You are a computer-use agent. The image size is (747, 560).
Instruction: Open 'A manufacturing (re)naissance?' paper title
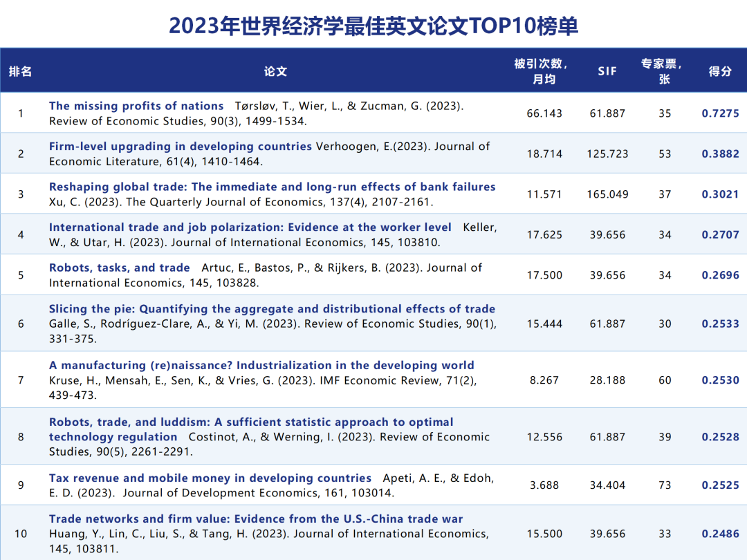[x=261, y=365]
